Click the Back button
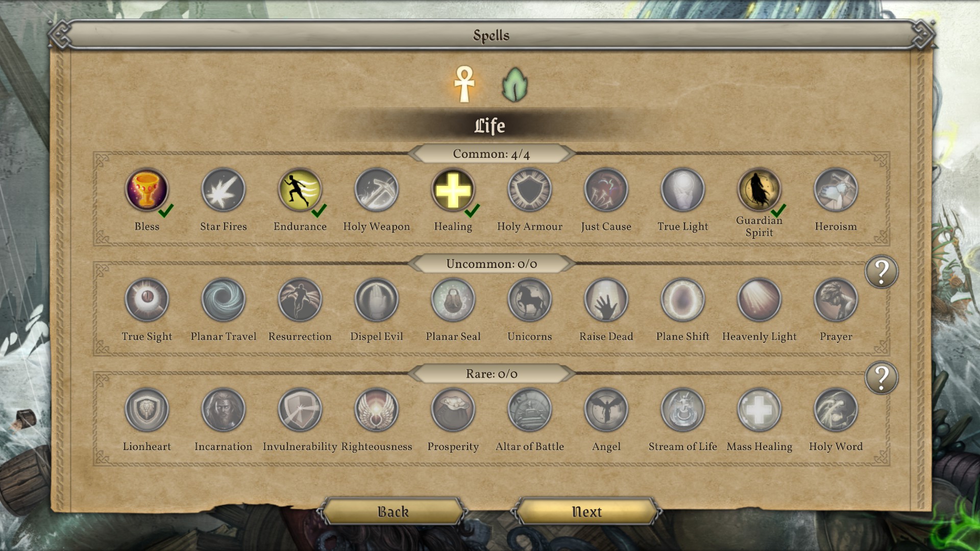 [x=393, y=512]
